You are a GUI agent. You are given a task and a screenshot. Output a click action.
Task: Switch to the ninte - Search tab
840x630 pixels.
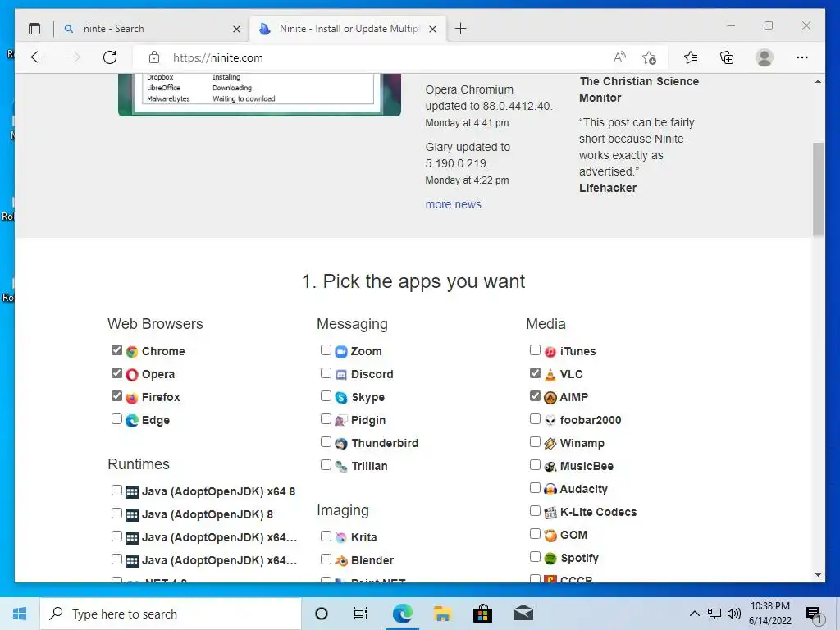[x=152, y=29]
